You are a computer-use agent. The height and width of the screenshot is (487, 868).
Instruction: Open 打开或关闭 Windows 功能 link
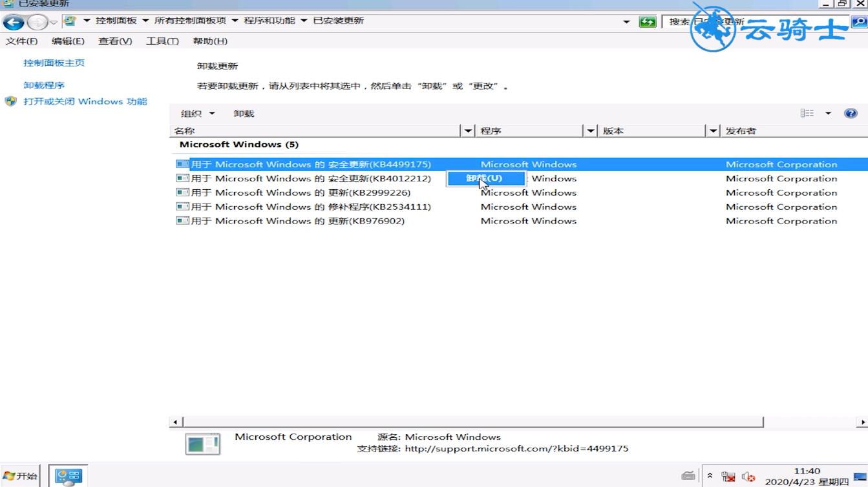click(x=85, y=101)
